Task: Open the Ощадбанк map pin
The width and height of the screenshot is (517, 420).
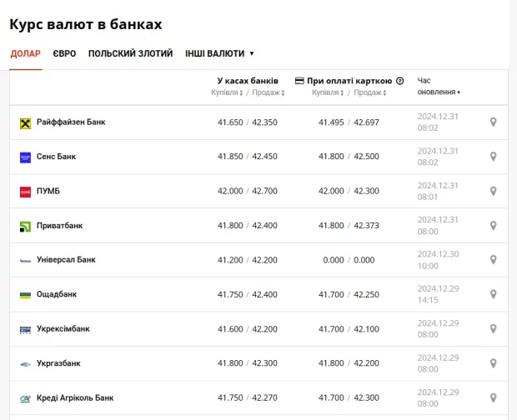Action: click(x=493, y=294)
